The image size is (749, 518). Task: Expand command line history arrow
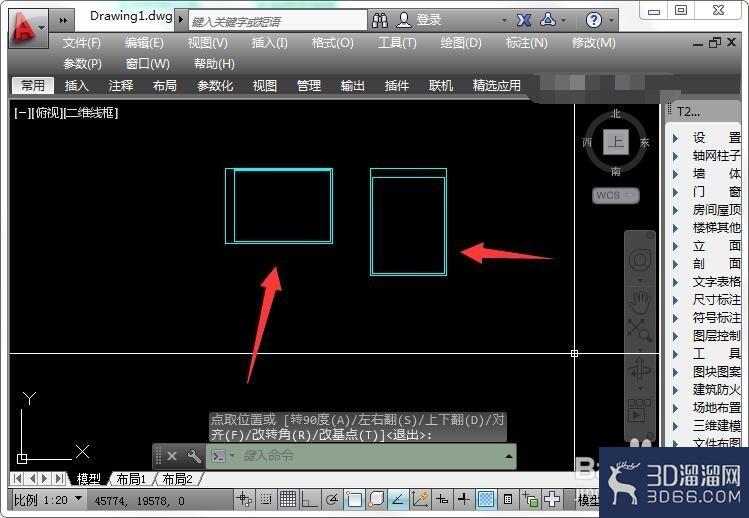pyautogui.click(x=509, y=456)
